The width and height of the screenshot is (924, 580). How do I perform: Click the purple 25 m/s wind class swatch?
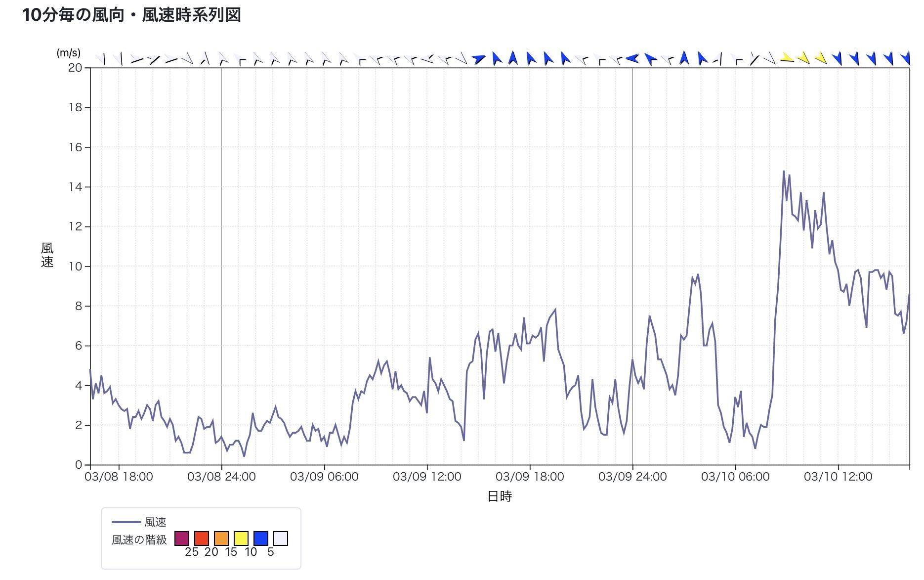(182, 538)
